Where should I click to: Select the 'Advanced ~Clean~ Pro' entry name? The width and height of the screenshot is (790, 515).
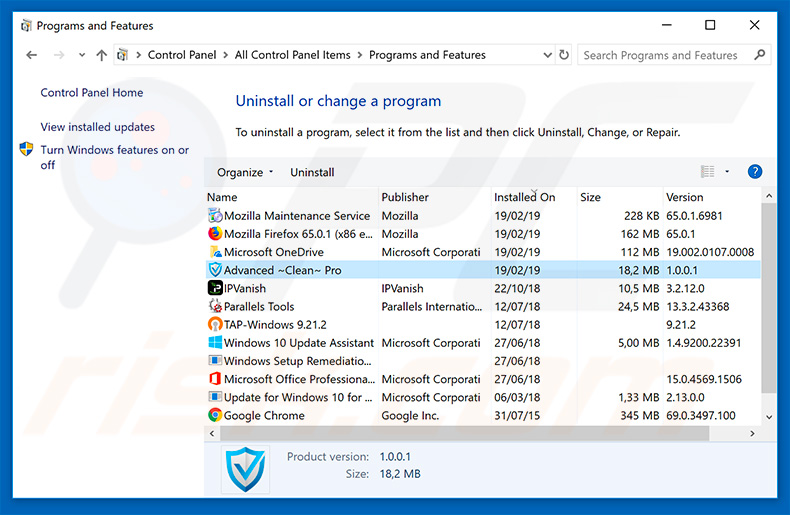point(282,271)
